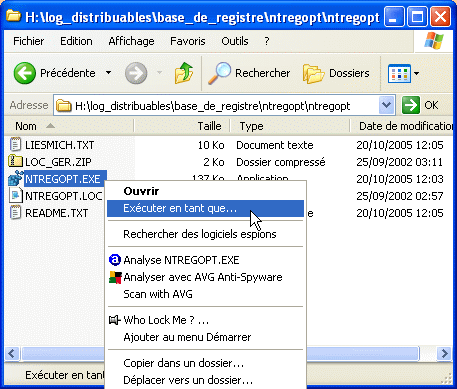Viewport: 457px width, 389px height.
Task: Click the NTREGOPT.LOC file icon
Action: (x=15, y=196)
